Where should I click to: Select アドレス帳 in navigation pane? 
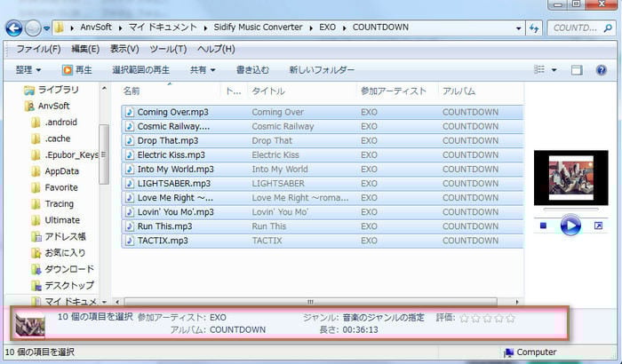click(59, 236)
